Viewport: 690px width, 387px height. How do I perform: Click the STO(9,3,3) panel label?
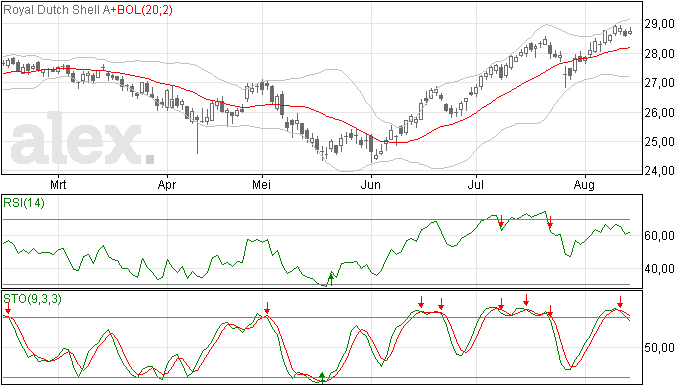[32, 299]
